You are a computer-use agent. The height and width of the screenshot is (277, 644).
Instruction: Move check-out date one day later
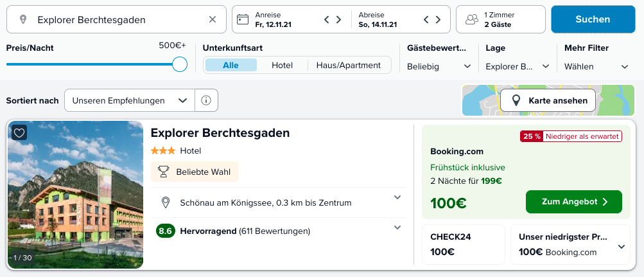pos(438,19)
